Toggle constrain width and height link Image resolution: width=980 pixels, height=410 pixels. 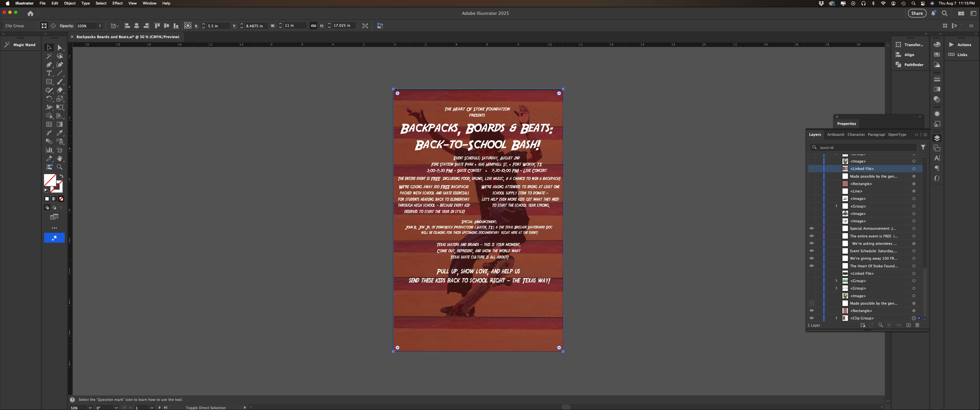(313, 26)
